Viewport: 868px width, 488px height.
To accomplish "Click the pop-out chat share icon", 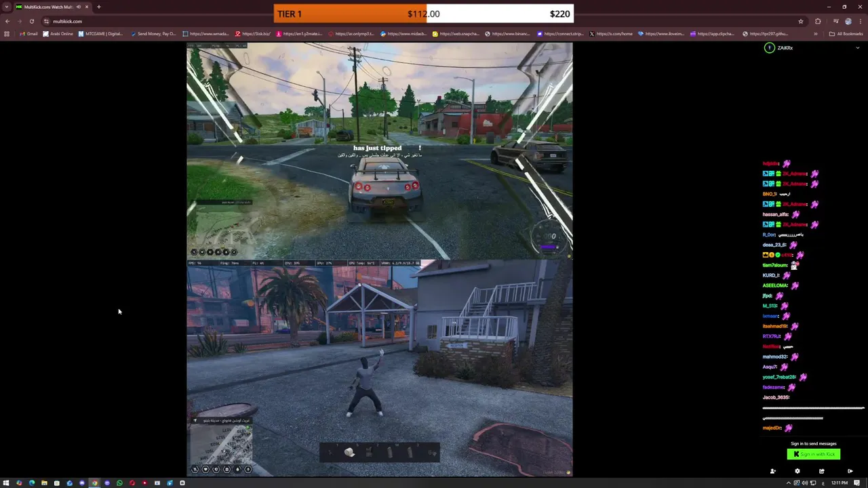I will click(821, 471).
